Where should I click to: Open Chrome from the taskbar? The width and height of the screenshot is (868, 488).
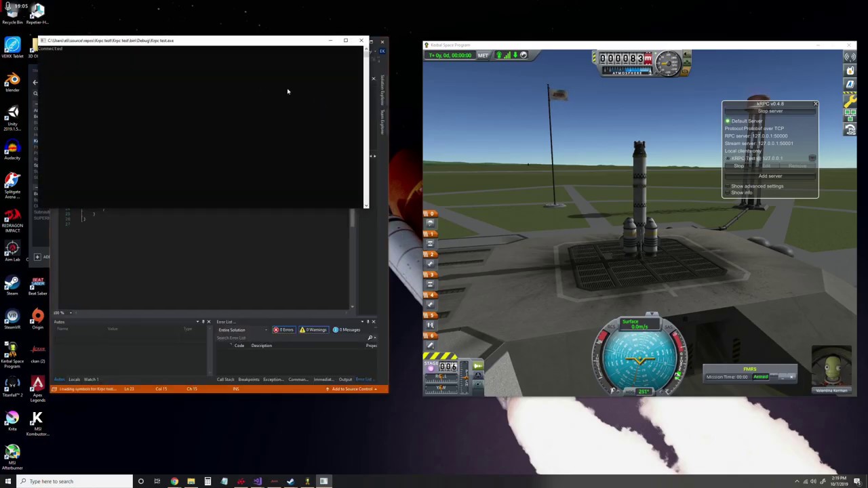(x=174, y=481)
